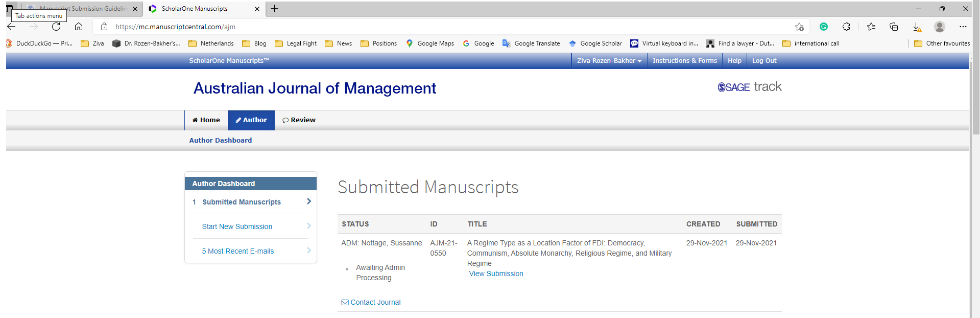
Task: Click the STATUS column header
Action: click(x=355, y=224)
